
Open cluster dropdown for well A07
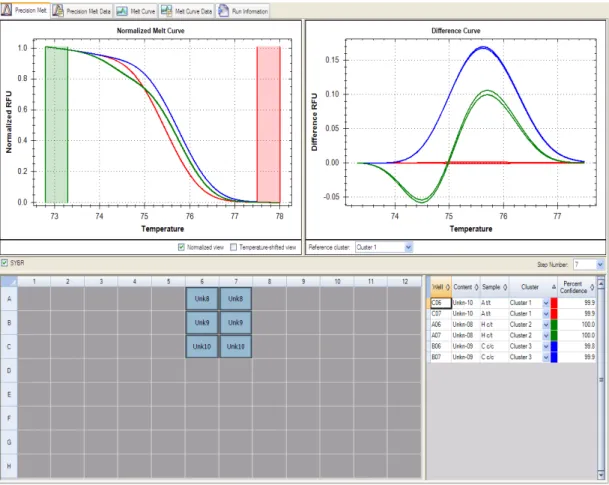click(x=546, y=336)
